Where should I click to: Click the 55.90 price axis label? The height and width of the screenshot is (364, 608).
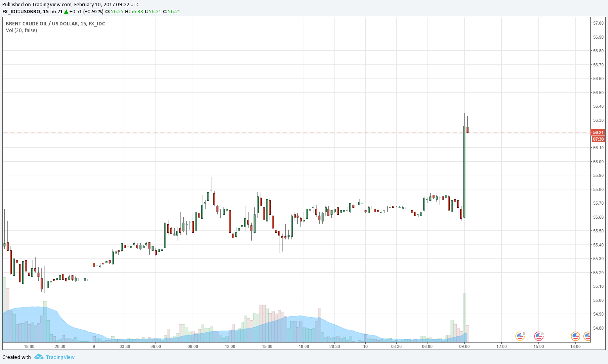tap(598, 175)
